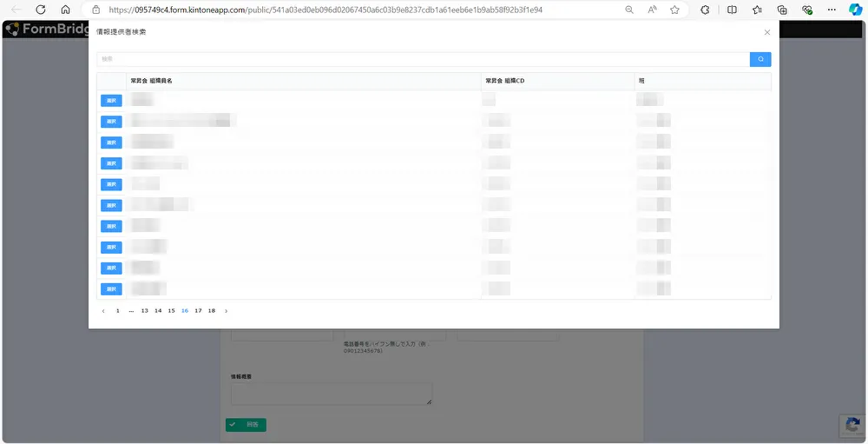The height and width of the screenshot is (444, 868).
Task: Close the 情報提供者検索 dialog
Action: click(766, 32)
